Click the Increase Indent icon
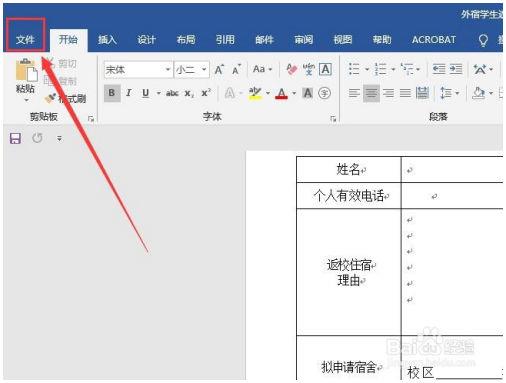Image resolution: width=506 pixels, height=383 pixels. click(x=456, y=69)
